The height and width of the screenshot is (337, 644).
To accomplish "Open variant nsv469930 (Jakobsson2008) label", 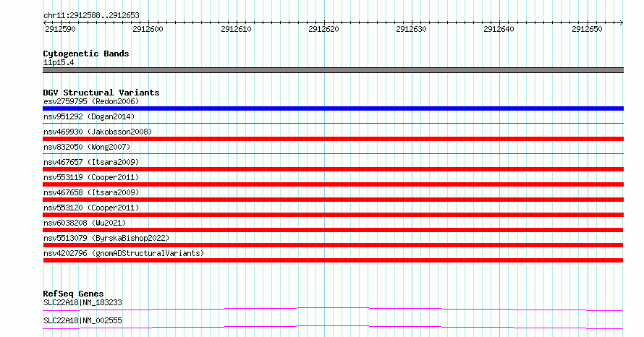I will click(98, 132).
